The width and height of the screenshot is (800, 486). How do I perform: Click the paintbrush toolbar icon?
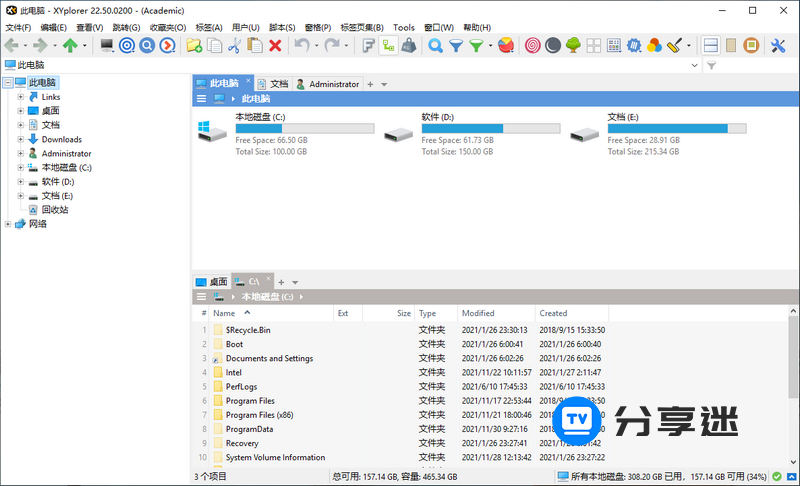click(674, 45)
